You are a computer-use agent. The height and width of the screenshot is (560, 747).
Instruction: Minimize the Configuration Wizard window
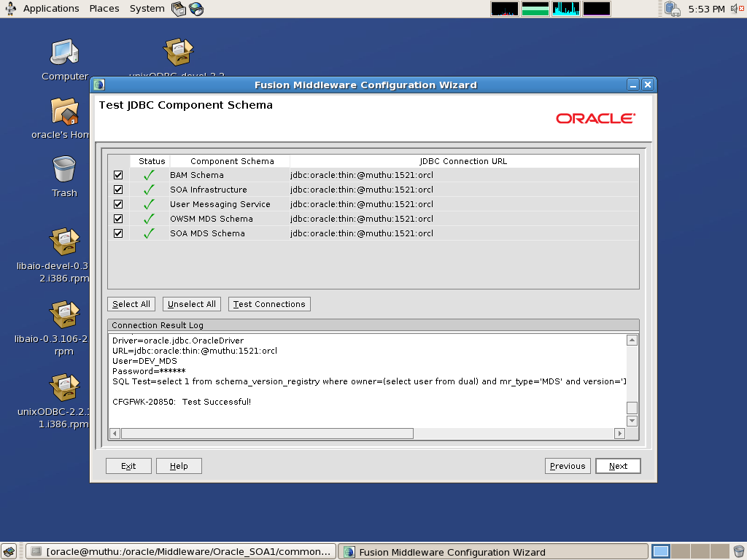(x=632, y=85)
